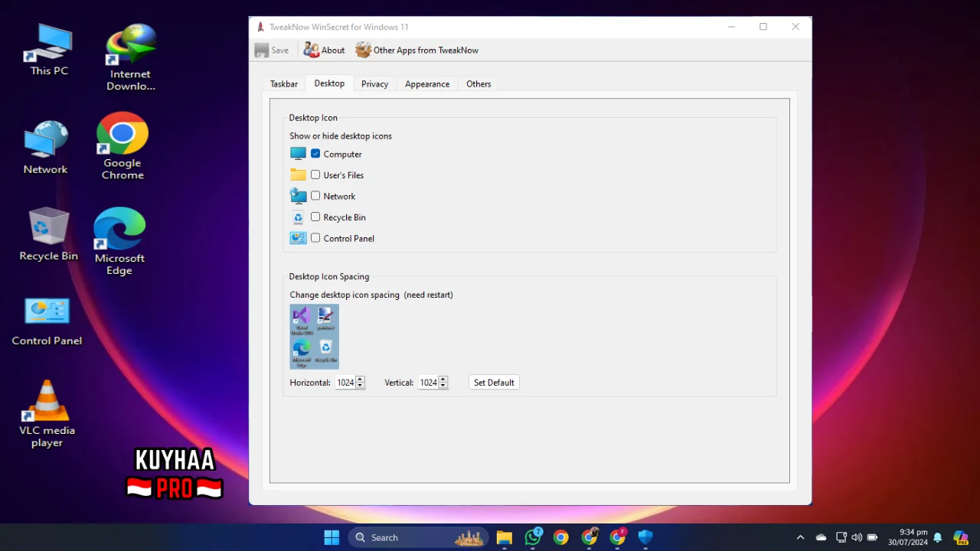
Task: Switch to the Others tab
Action: coord(479,84)
